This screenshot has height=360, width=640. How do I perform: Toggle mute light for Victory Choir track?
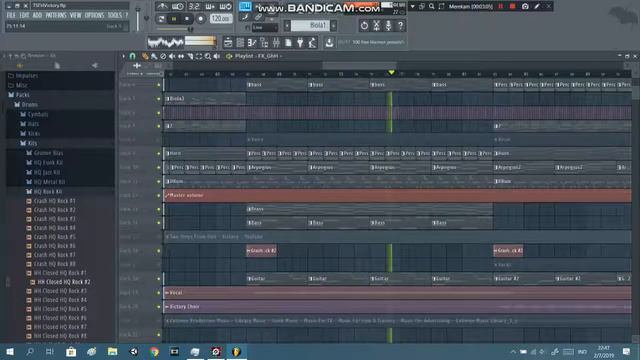tap(159, 307)
